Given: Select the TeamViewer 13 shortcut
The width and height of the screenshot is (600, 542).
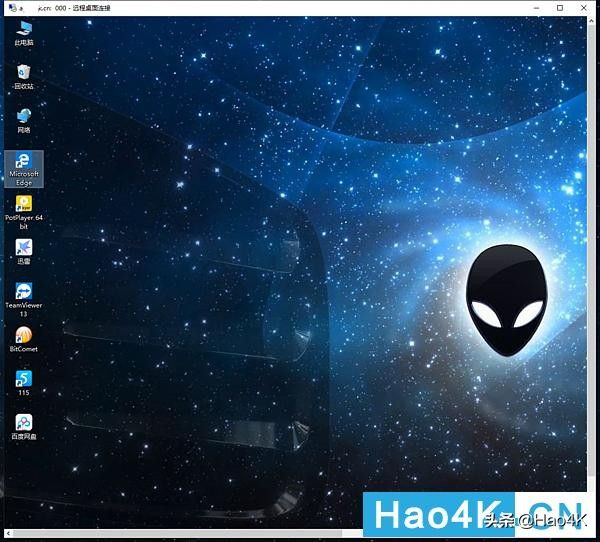Looking at the screenshot, I should point(24,300).
